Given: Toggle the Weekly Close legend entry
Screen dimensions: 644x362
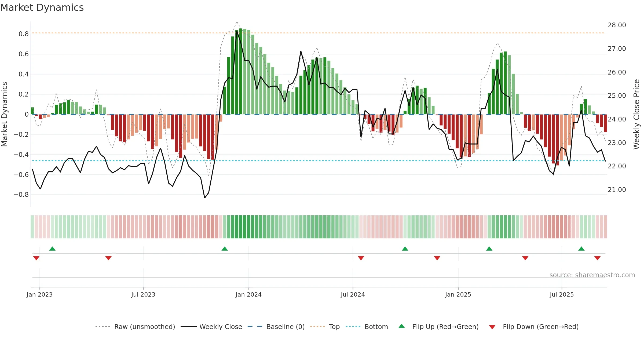Looking at the screenshot, I should [x=211, y=327].
